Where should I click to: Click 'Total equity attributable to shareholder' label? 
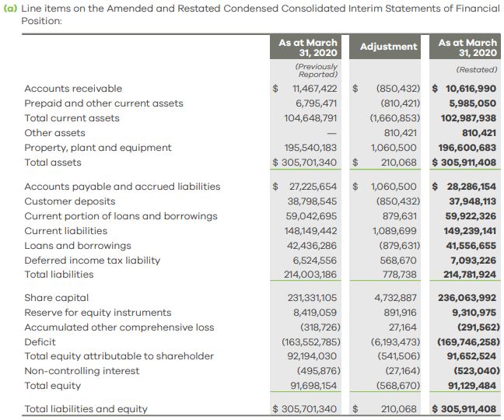[x=119, y=356]
